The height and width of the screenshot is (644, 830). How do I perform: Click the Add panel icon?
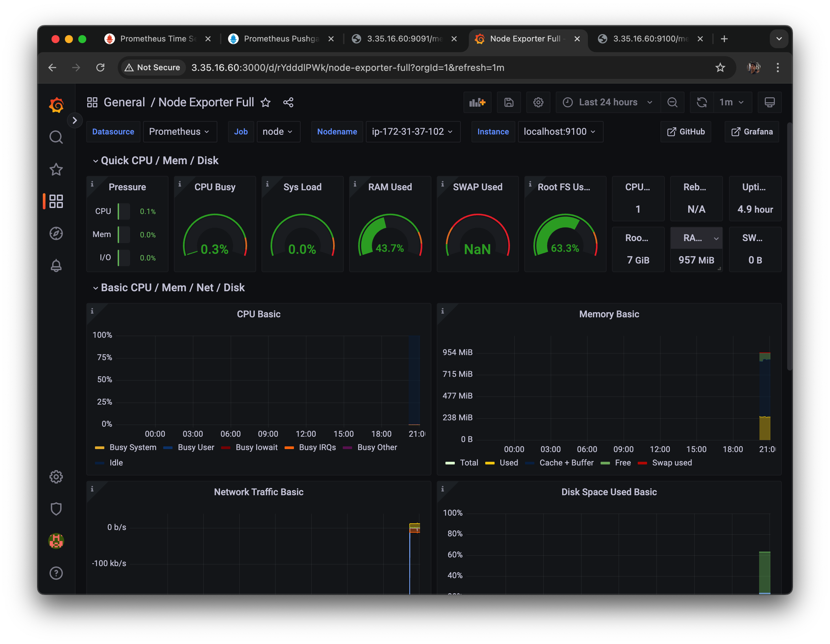point(477,102)
